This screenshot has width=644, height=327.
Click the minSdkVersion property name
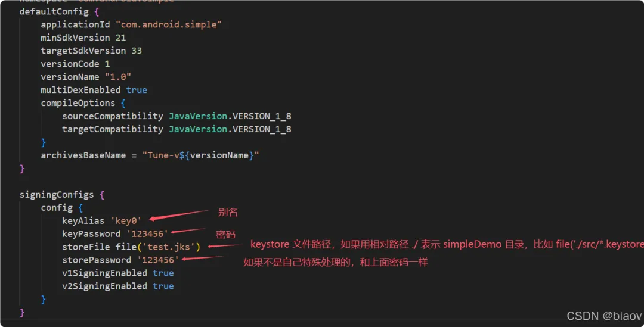pos(75,38)
